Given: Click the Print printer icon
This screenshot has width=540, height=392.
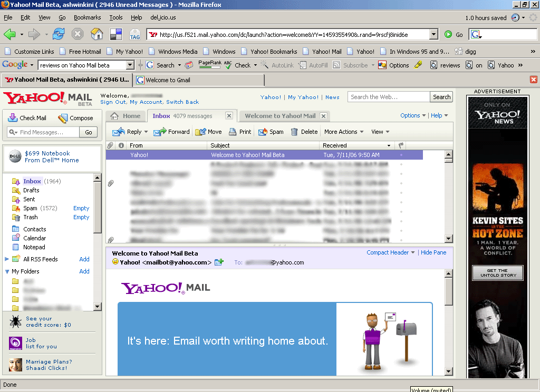Looking at the screenshot, I should tap(233, 132).
